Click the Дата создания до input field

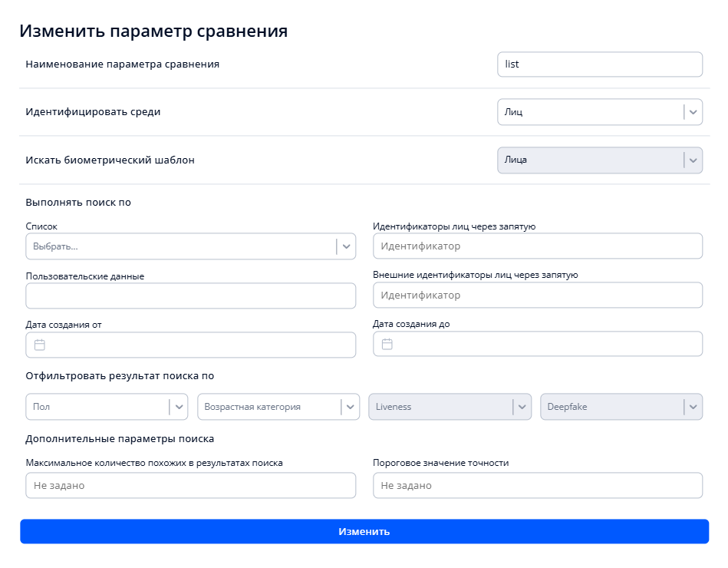(538, 344)
